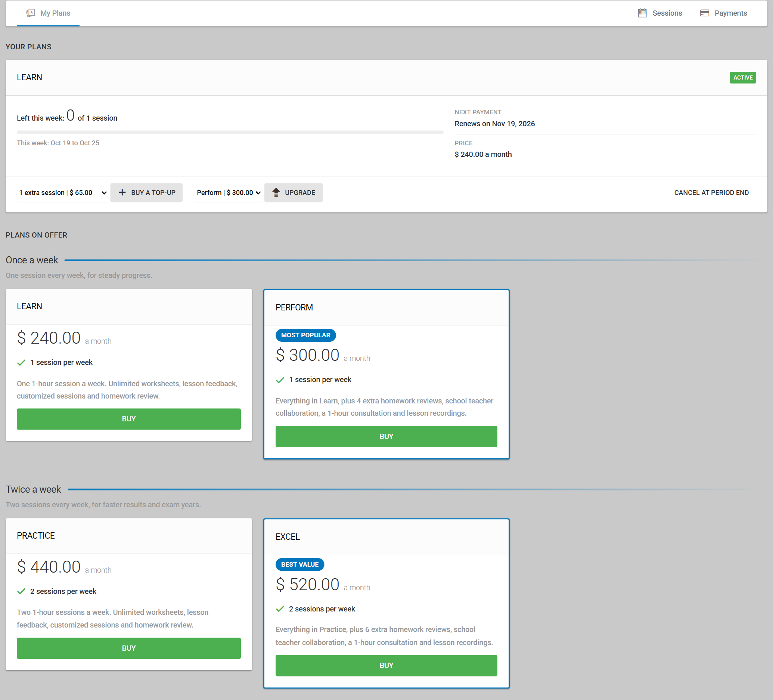Buy the Excel plan at $520.00
The height and width of the screenshot is (700, 773).
pos(386,665)
